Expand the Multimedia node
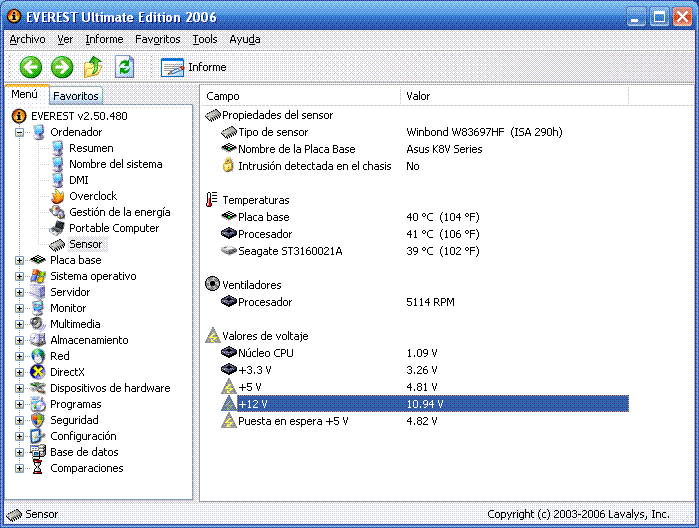 [x=19, y=324]
